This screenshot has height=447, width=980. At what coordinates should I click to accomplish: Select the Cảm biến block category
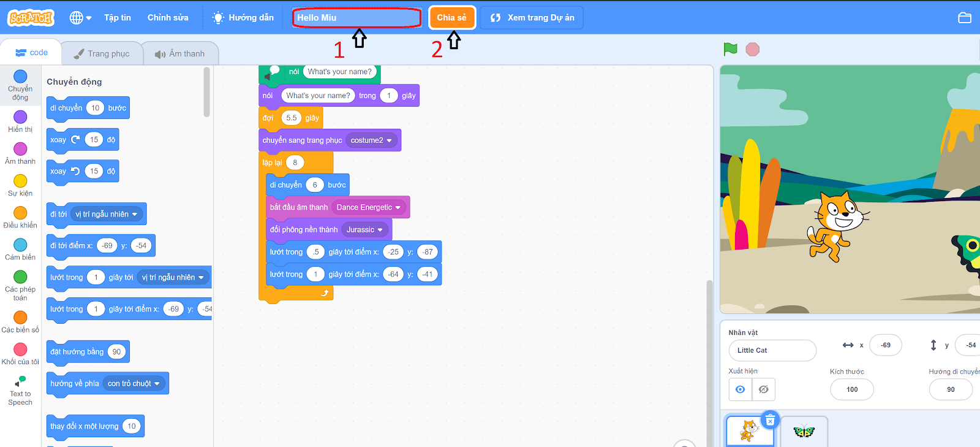20,249
